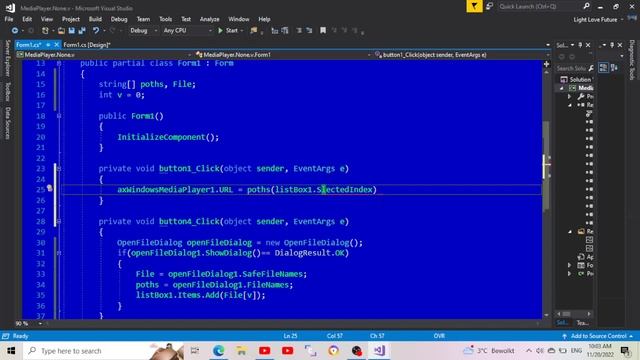Viewport: 640px width, 360px height.
Task: Click the Task View taskbar icon
Action: [195, 351]
